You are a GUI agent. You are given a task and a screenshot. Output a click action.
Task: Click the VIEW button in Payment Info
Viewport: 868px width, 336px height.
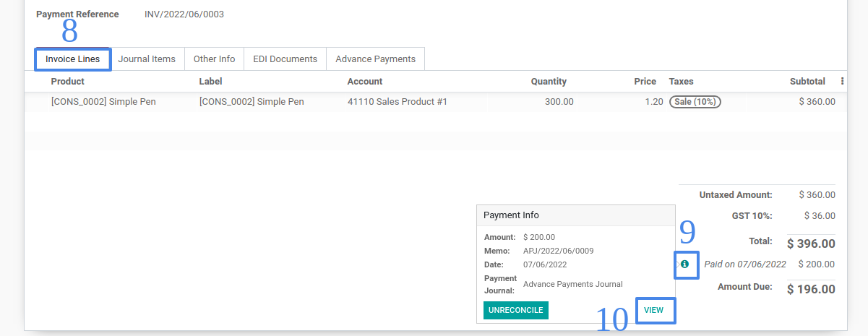(x=653, y=310)
